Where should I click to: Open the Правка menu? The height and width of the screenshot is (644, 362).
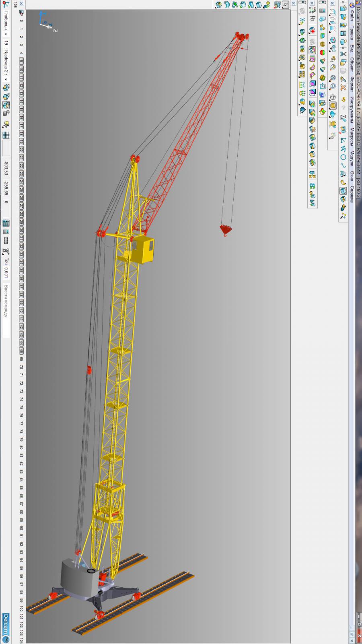pos(352,33)
